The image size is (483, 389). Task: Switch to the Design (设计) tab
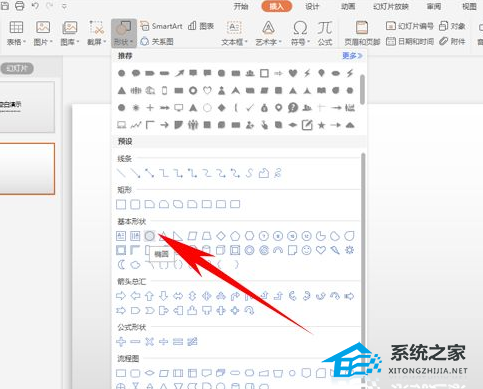[x=312, y=6]
